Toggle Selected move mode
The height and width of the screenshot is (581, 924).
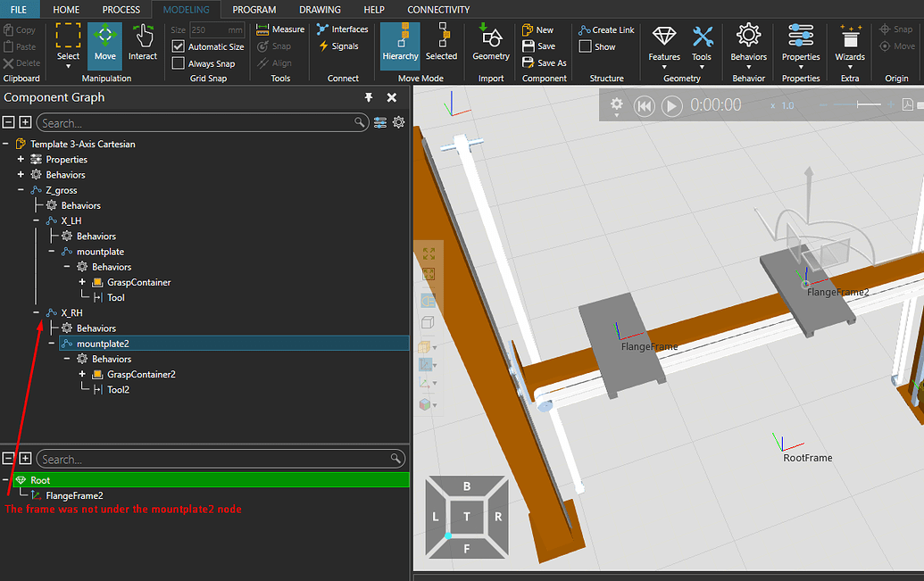(441, 40)
